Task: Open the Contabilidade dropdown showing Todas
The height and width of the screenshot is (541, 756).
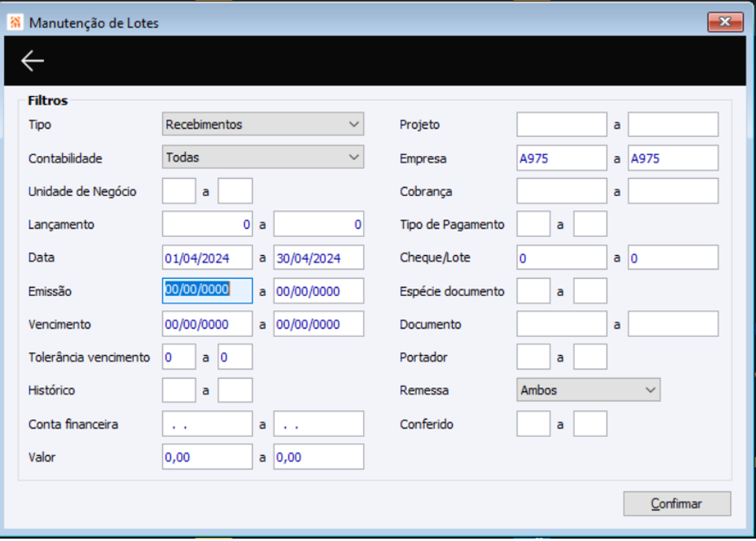Action: (x=263, y=157)
